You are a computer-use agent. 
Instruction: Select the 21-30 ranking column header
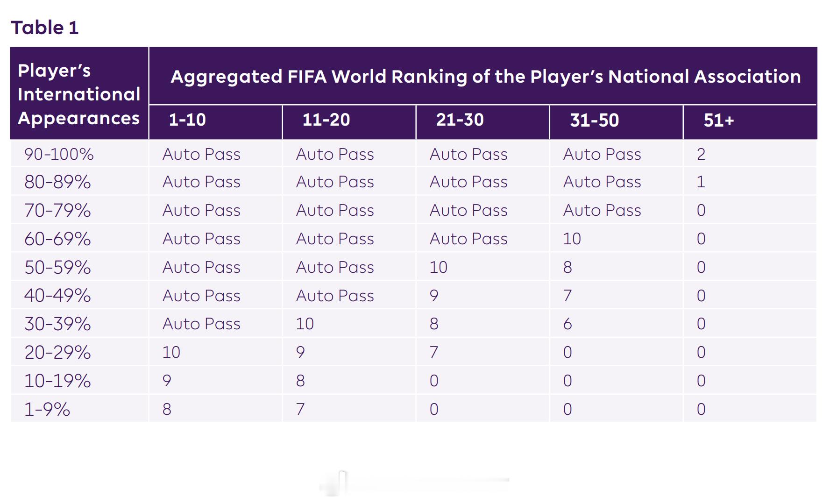[460, 120]
